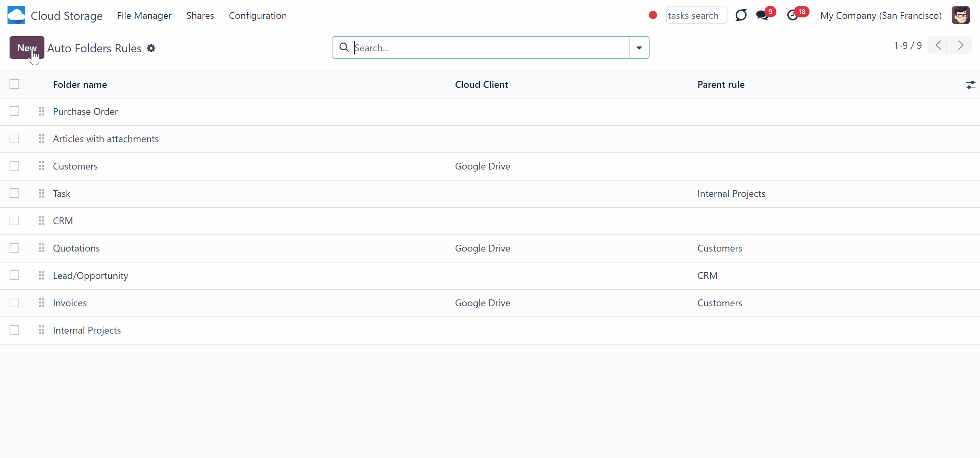Viewport: 980px width, 458px height.
Task: Grab drag handle of Task row
Action: tap(41, 193)
